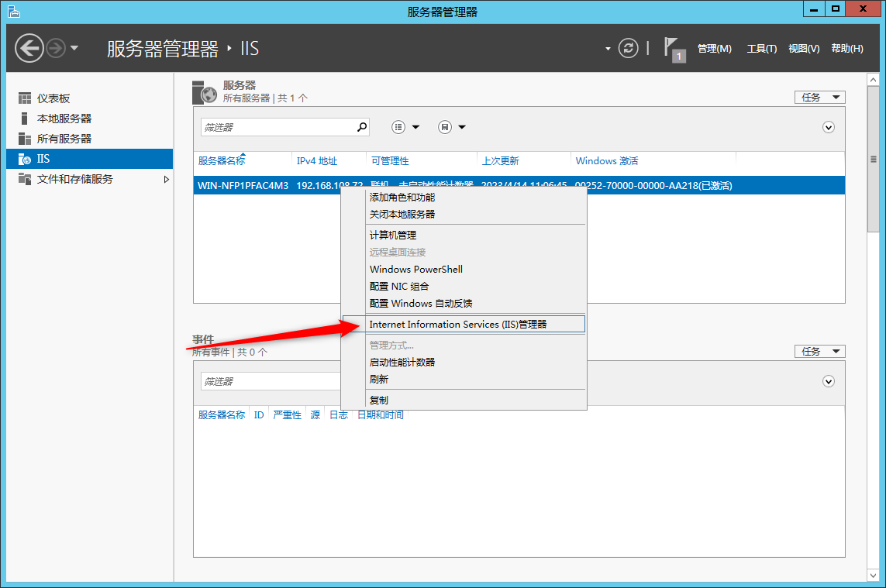Click the 本地服务器 server icon

click(24, 119)
